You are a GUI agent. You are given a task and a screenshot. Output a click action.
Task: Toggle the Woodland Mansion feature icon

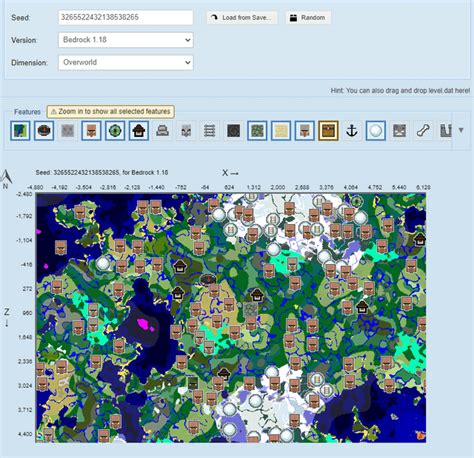pos(139,130)
